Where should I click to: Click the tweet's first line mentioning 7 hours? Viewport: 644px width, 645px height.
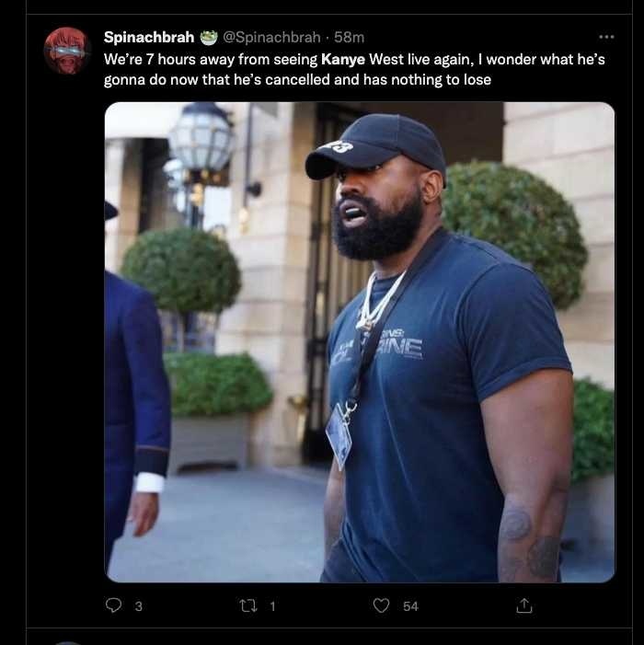pos(354,60)
